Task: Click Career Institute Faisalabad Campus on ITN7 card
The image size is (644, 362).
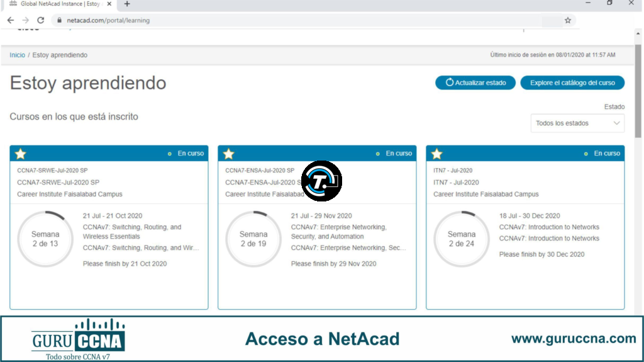Action: (x=486, y=194)
